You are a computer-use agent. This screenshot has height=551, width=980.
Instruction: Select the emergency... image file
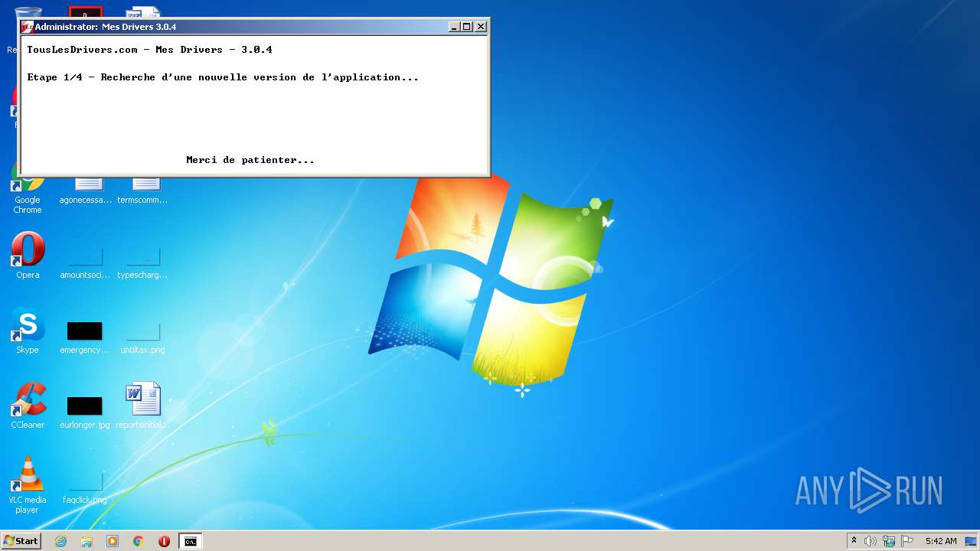(x=85, y=337)
